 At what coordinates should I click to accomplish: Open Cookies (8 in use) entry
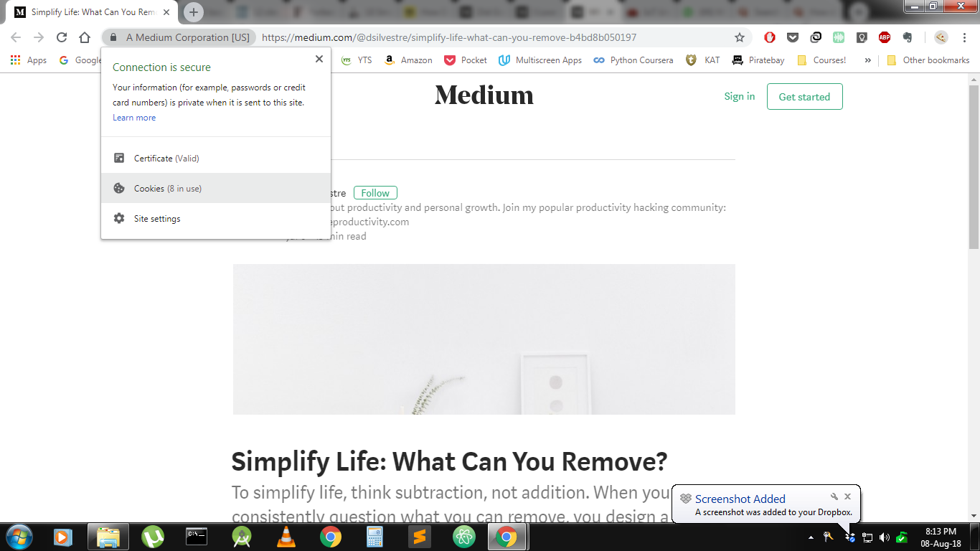pyautogui.click(x=216, y=188)
